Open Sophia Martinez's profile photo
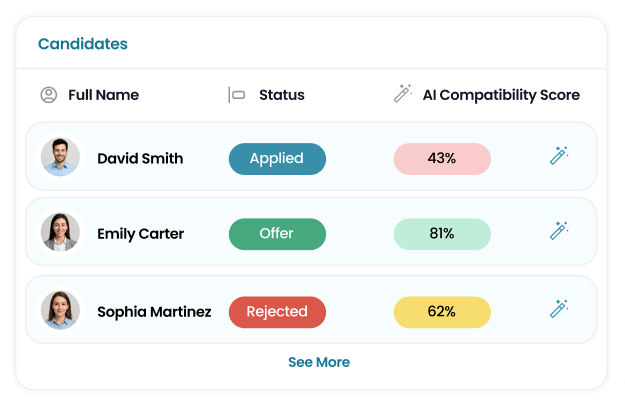The height and width of the screenshot is (410, 625). coord(60,311)
